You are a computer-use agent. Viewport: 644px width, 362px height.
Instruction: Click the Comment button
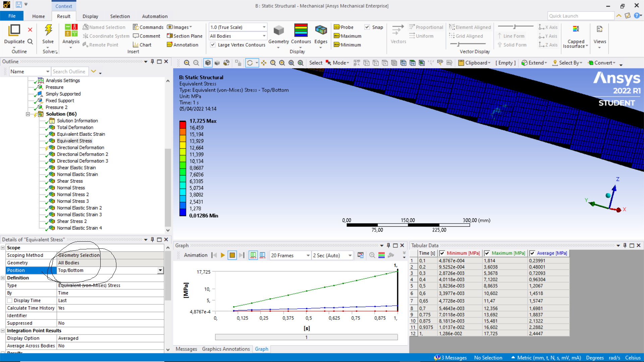point(147,36)
